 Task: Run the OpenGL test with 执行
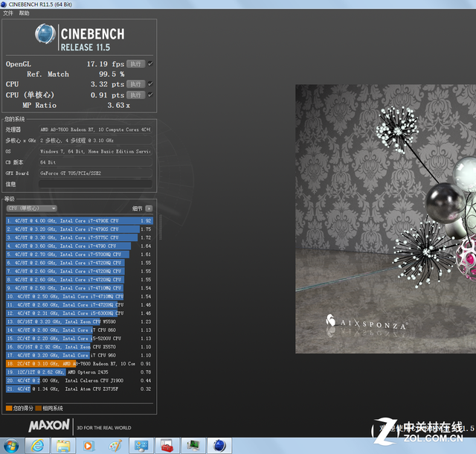tap(135, 64)
